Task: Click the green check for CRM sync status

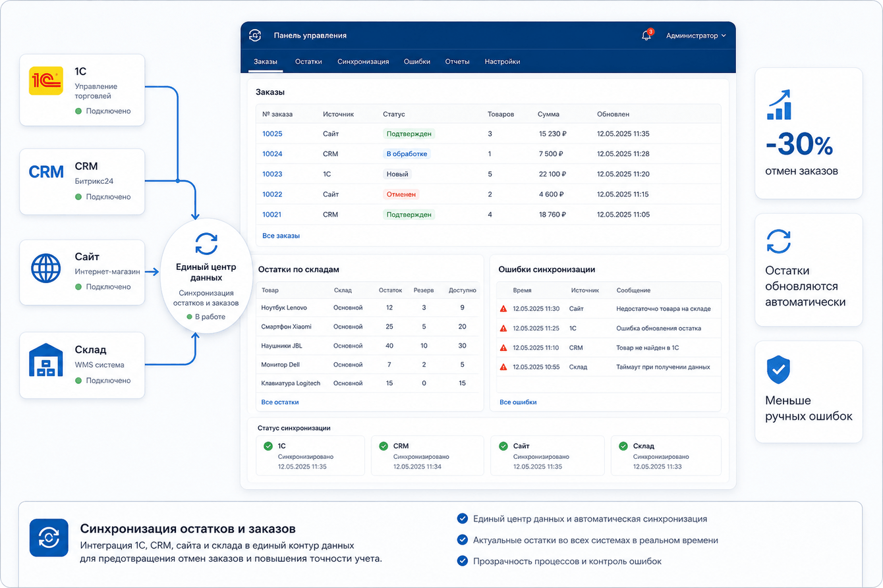Action: tap(384, 446)
